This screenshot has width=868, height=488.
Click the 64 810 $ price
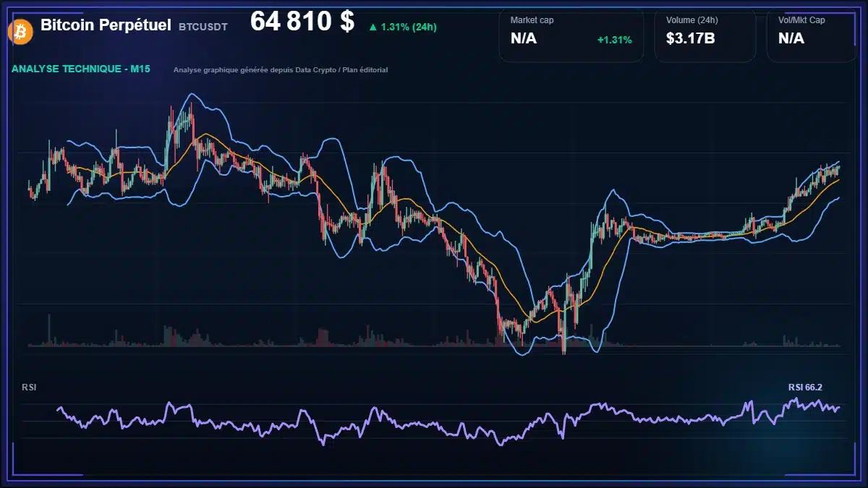point(302,22)
